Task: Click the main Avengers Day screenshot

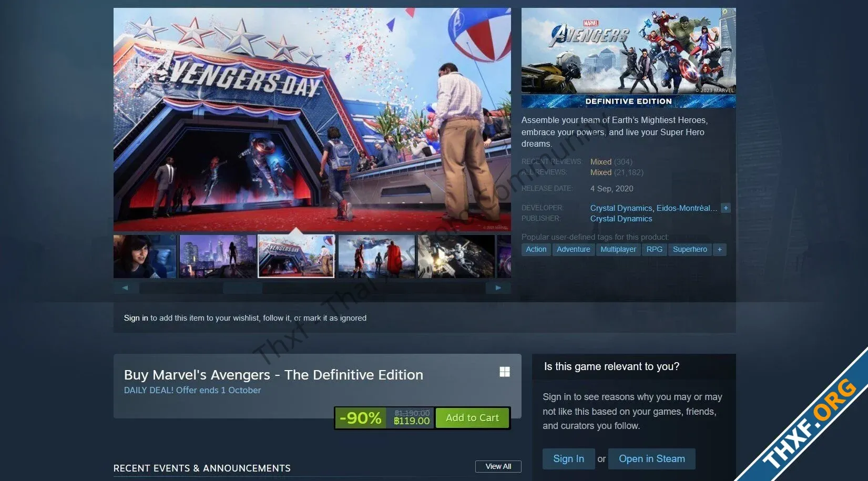Action: (312, 119)
